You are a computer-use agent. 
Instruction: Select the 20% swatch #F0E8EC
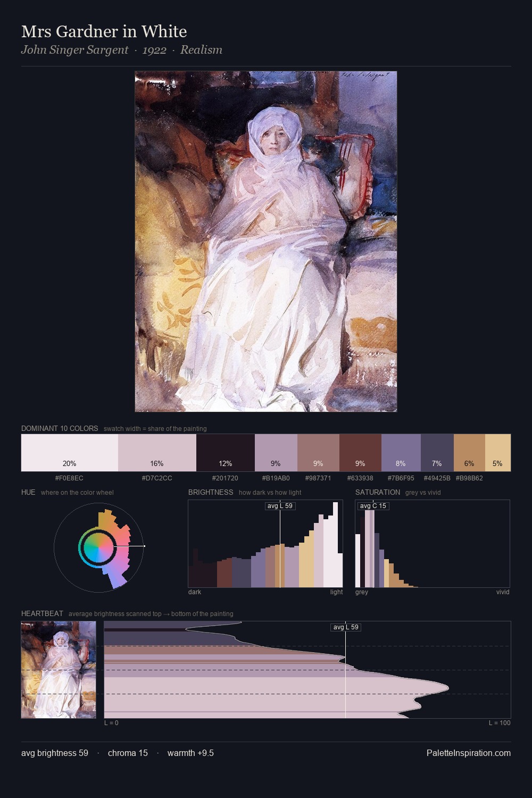click(70, 453)
